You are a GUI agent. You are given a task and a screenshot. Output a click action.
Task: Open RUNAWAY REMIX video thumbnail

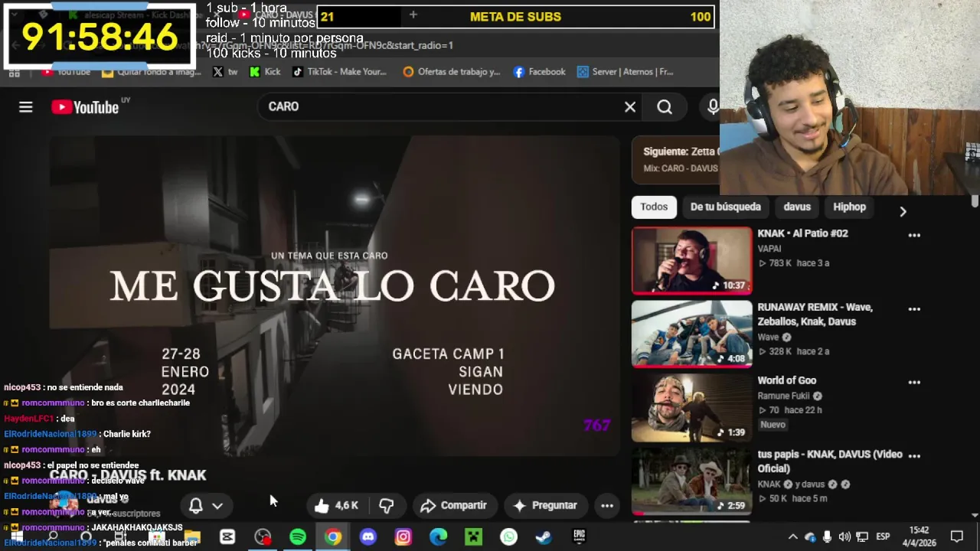click(692, 334)
